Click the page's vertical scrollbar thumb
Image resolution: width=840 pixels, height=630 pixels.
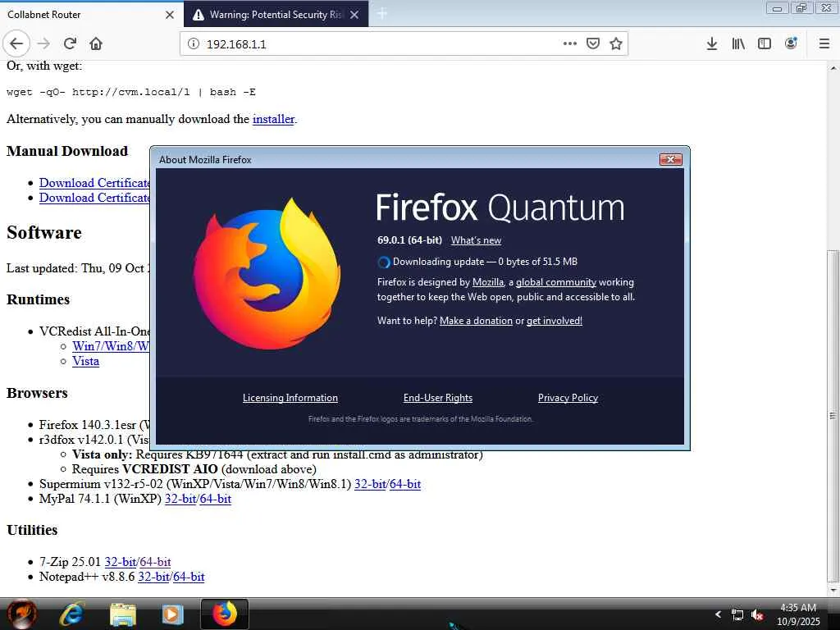click(x=833, y=415)
